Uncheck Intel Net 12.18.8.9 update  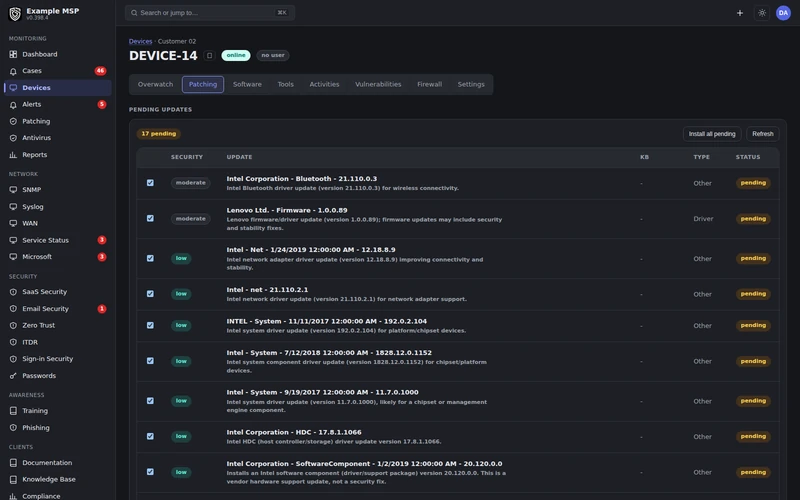pyautogui.click(x=150, y=258)
